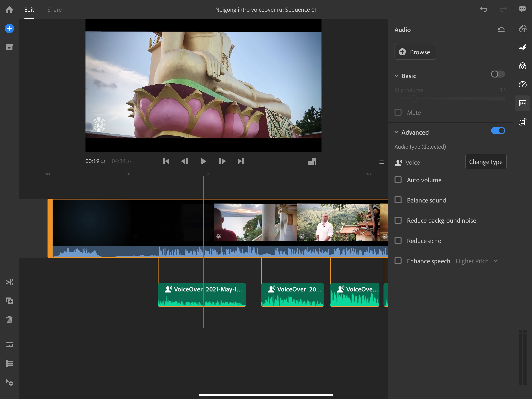The image size is (532, 399).
Task: Open the Transform crop panel icon
Action: coord(522,122)
